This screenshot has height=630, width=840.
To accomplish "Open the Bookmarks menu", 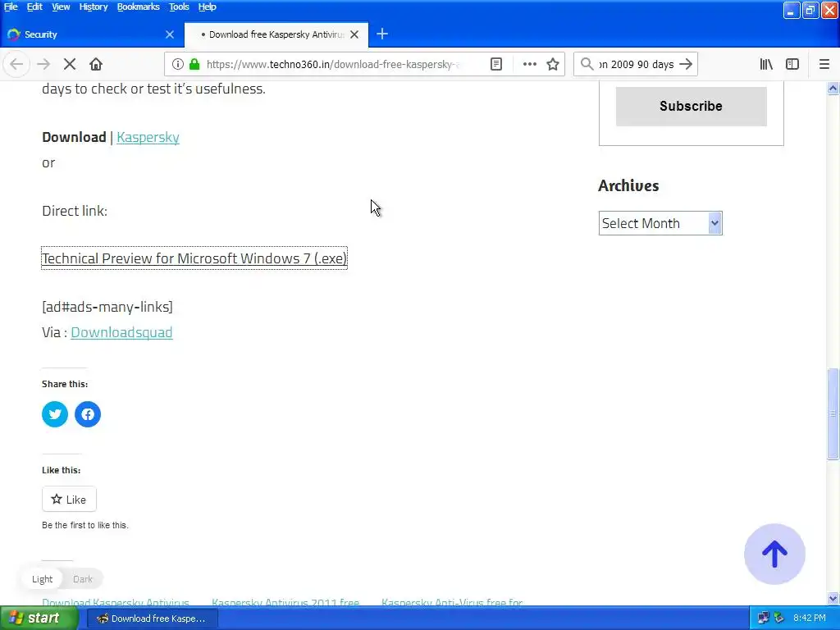I will [138, 7].
